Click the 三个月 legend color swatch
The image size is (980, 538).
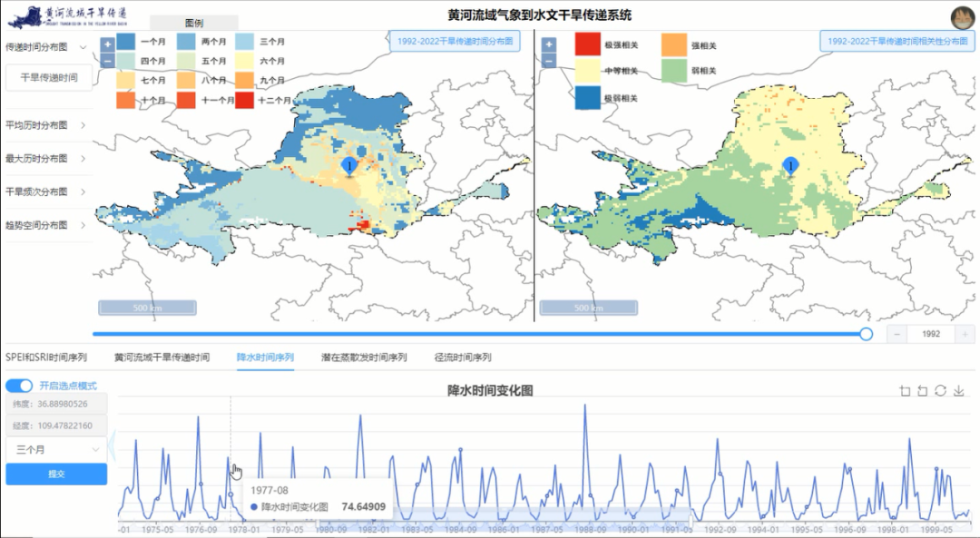245,42
